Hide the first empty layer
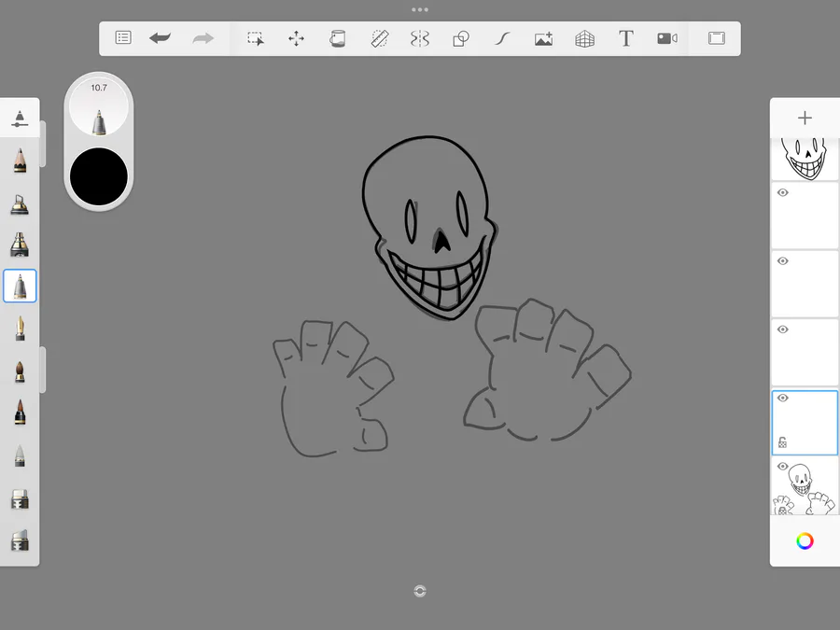Screen dimensions: 840x630 pos(783,193)
